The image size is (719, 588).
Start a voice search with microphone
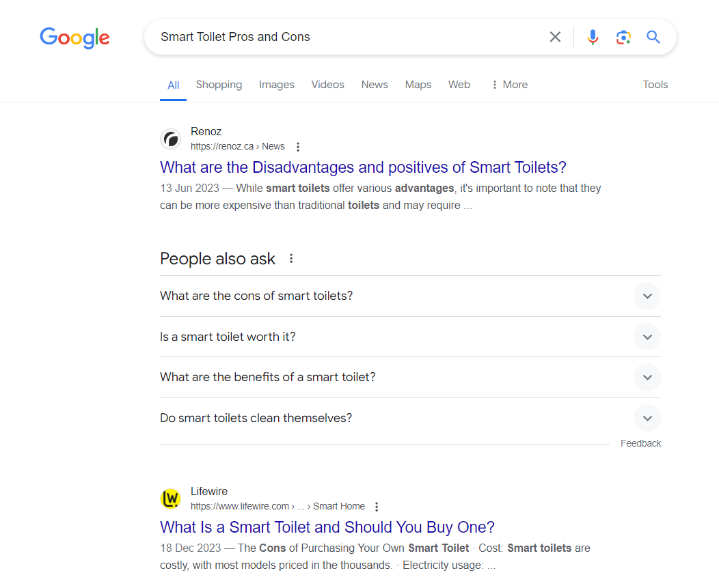593,37
